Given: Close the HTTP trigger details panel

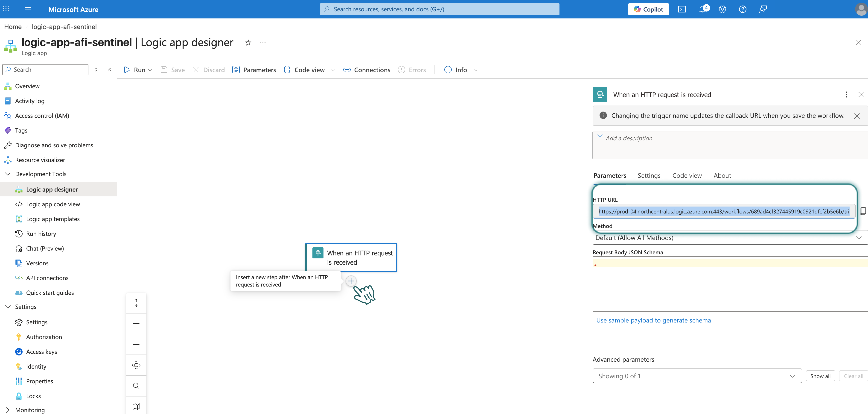Looking at the screenshot, I should 861,95.
